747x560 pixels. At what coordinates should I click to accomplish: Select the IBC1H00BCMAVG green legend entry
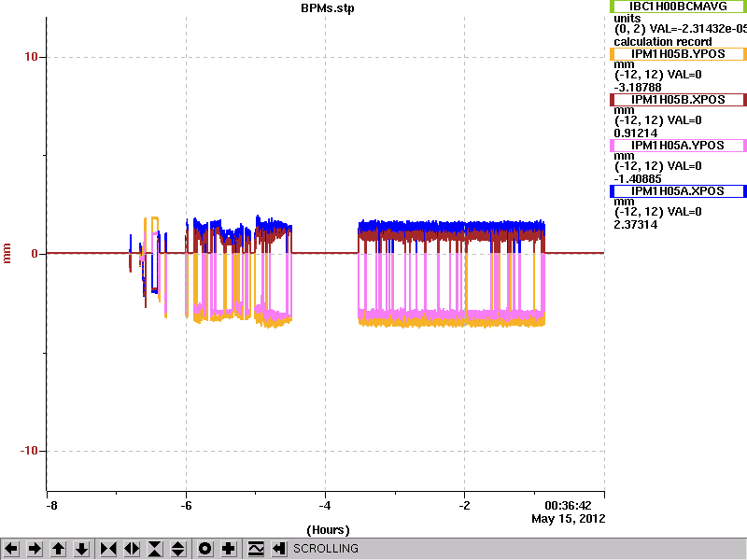679,7
